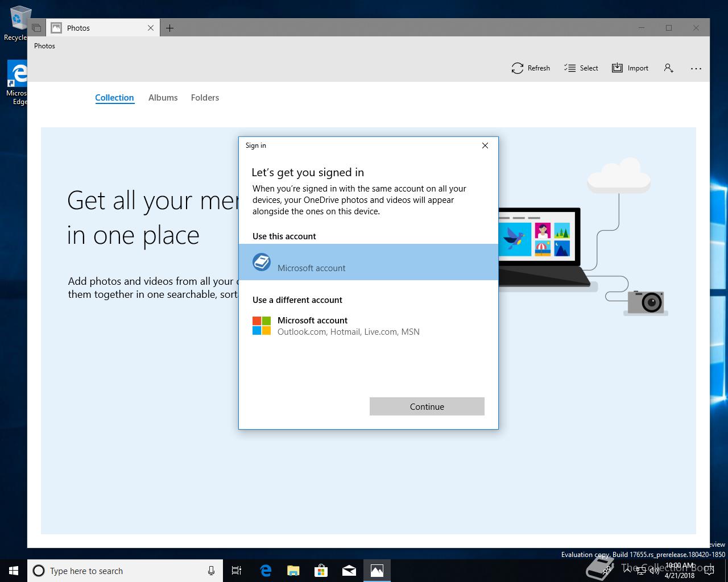Launch Microsoft Edge from taskbar
728x582 pixels.
coord(266,571)
